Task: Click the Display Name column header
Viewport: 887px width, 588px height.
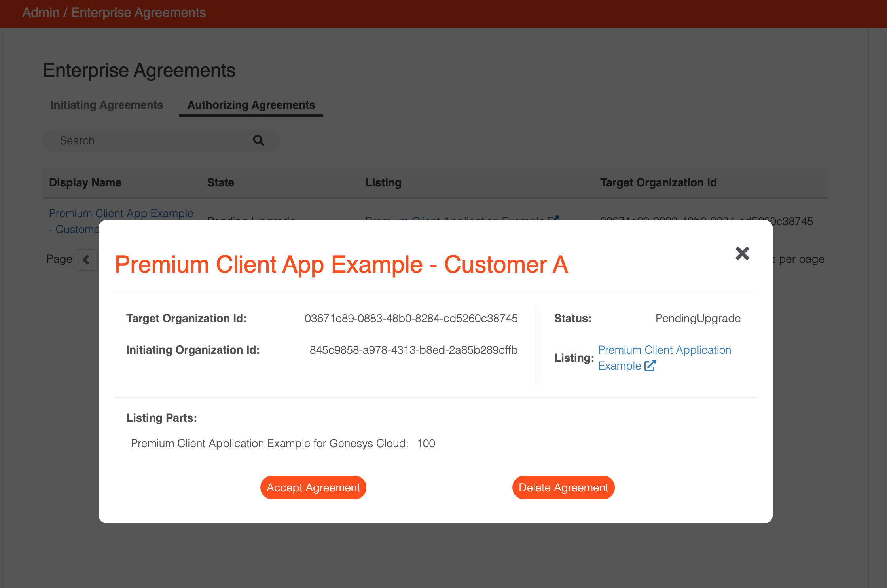Action: point(85,182)
